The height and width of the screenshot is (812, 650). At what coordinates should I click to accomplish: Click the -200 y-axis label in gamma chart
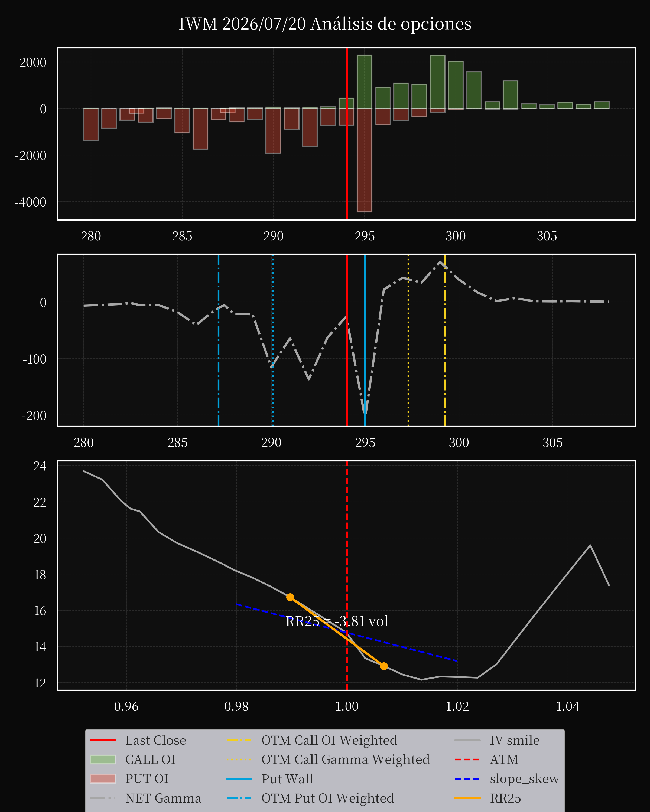point(34,415)
